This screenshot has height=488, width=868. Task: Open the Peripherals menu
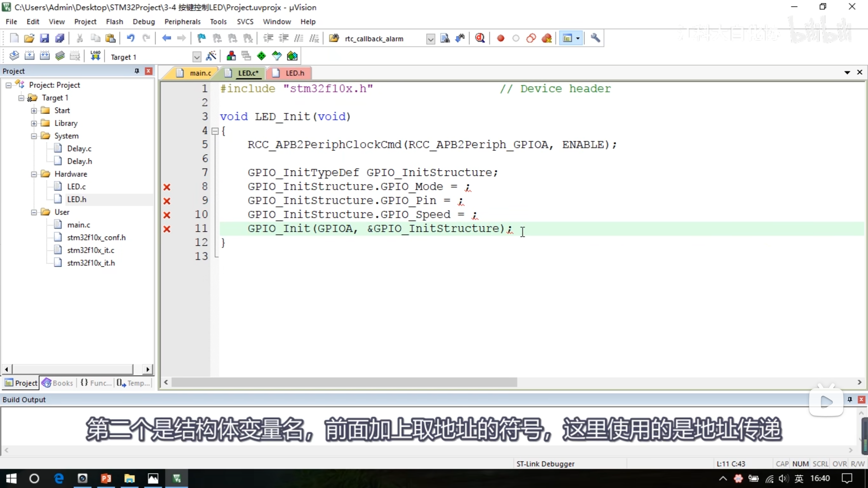182,22
